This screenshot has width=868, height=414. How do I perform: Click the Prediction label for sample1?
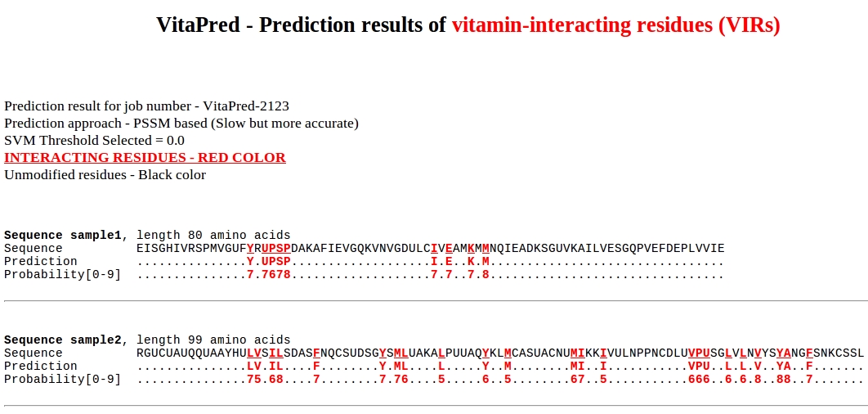coord(41,261)
